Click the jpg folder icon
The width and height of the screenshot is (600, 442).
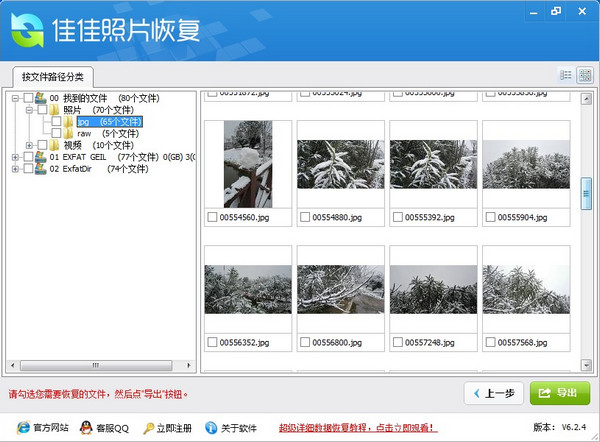tap(68, 122)
